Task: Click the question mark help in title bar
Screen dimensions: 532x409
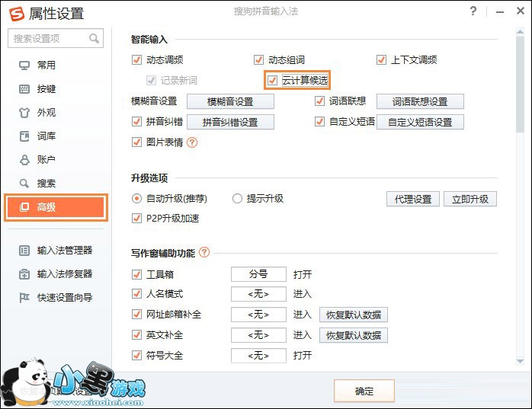Action: tap(473, 11)
